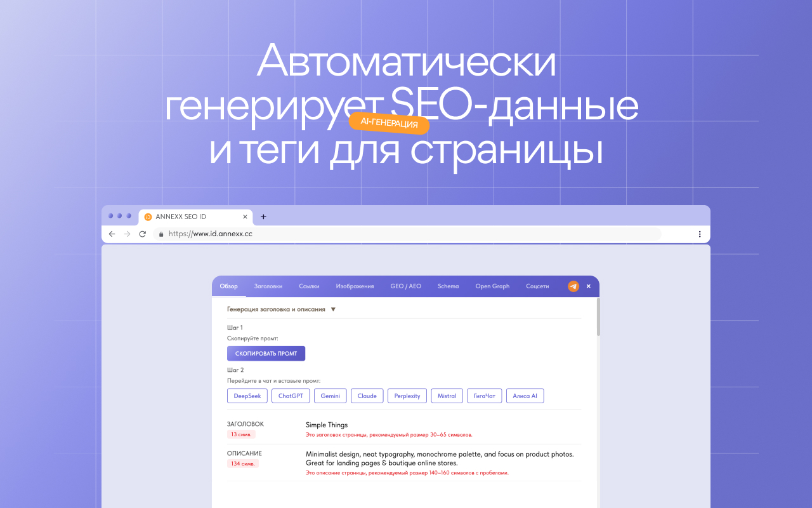This screenshot has width=812, height=508.
Task: Switch to the GEO / AEO tab
Action: [x=406, y=286]
